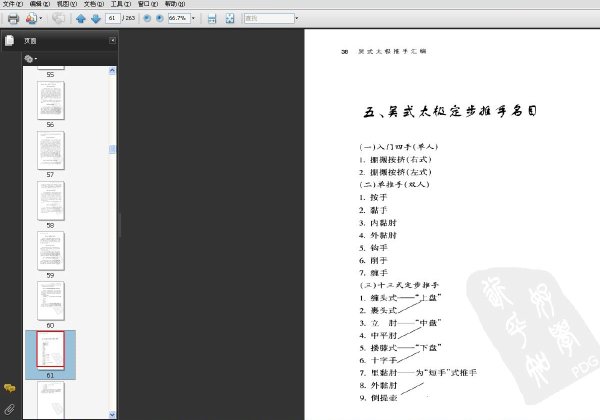The width and height of the screenshot is (600, 420).
Task: Open the 文件 (File) menu
Action: click(13, 4)
